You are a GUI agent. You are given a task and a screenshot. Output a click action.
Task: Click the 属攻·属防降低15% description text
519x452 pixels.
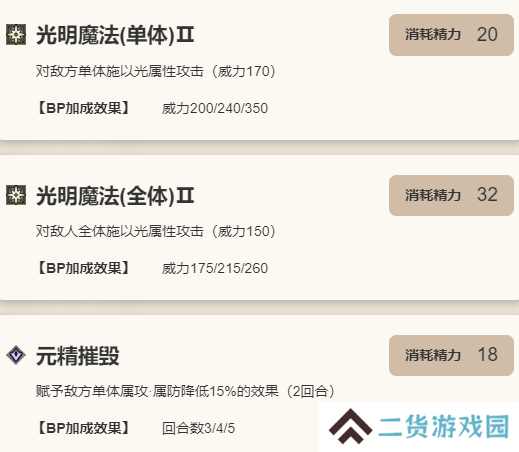(x=185, y=391)
